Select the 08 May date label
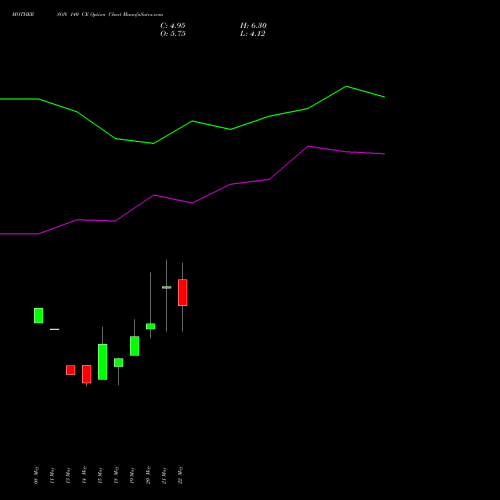Screen dimensions: 500x500 [x=36, y=475]
